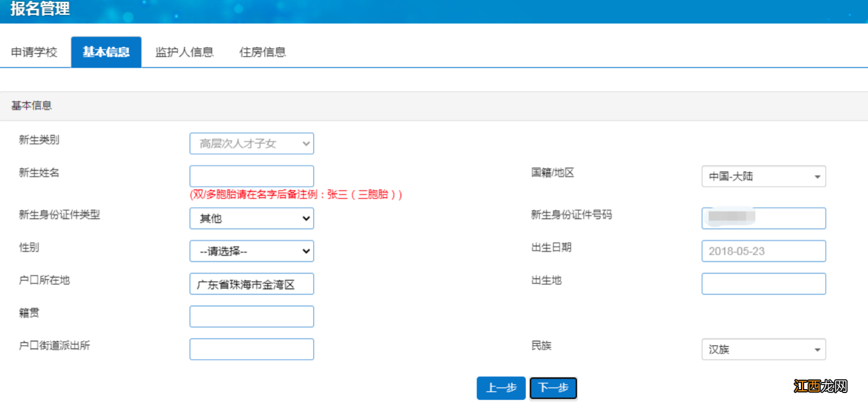
Task: Click the 新生姓名 label
Action: 39,173
